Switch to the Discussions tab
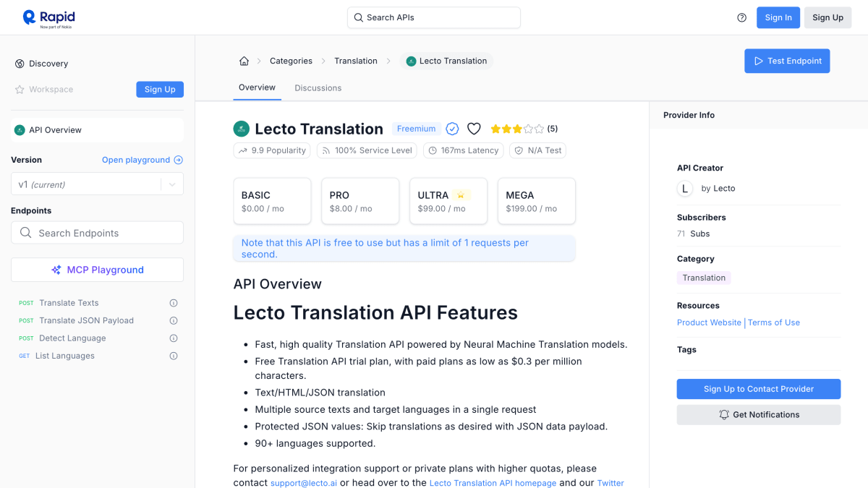This screenshot has width=868, height=488. [x=318, y=88]
